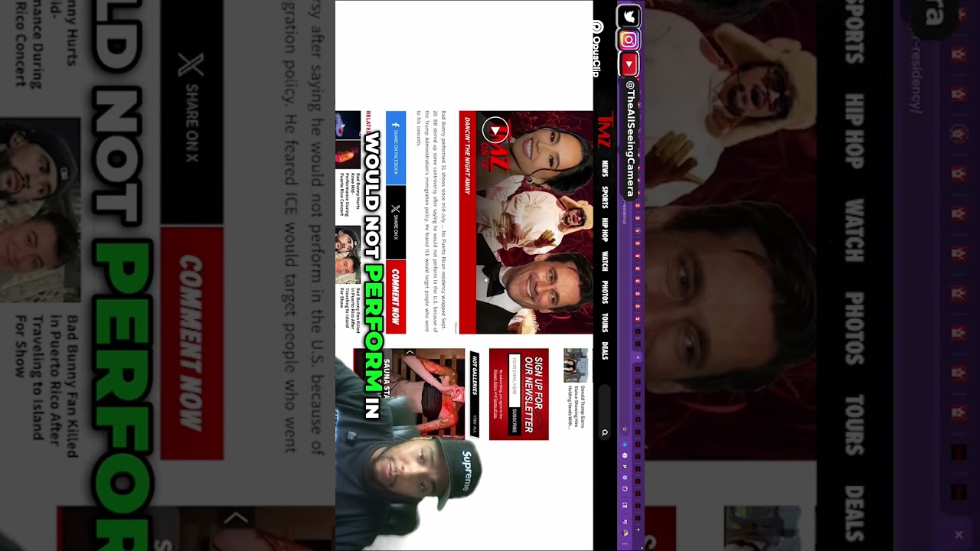
Task: Open the NEWS menu in TMZ navigation
Action: [x=604, y=168]
